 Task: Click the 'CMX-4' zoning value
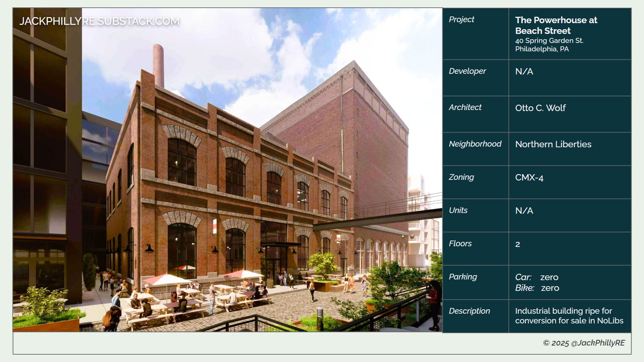point(529,177)
